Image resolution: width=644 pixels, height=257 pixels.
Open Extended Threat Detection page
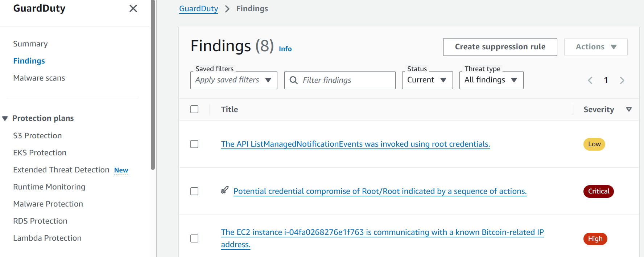click(61, 170)
